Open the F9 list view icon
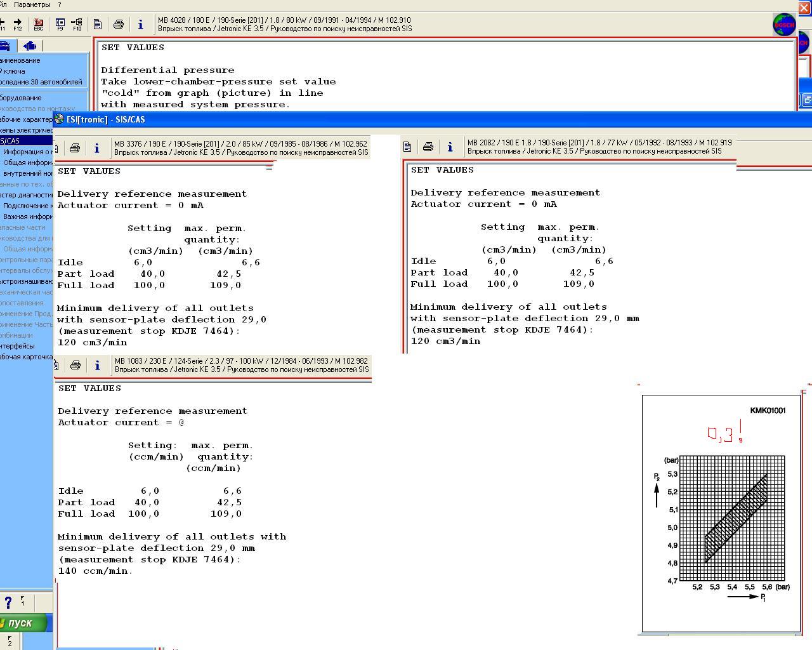Image resolution: width=812 pixels, height=650 pixels. coord(60,24)
